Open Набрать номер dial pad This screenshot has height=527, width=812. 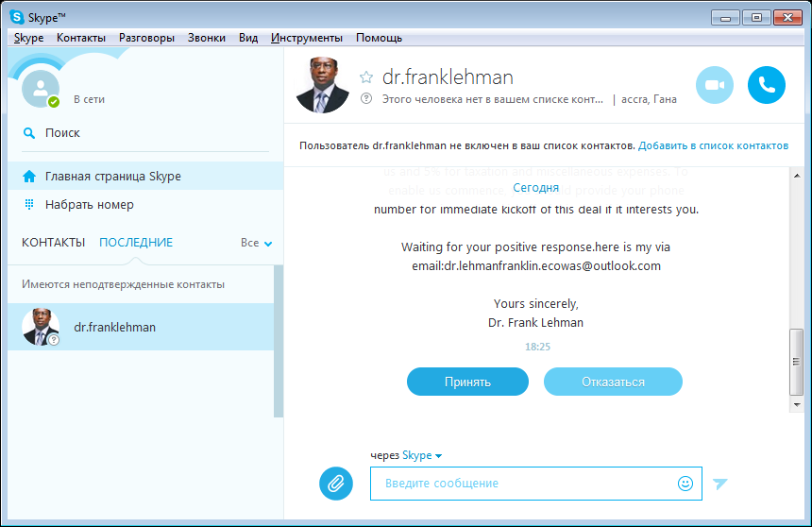point(145,205)
